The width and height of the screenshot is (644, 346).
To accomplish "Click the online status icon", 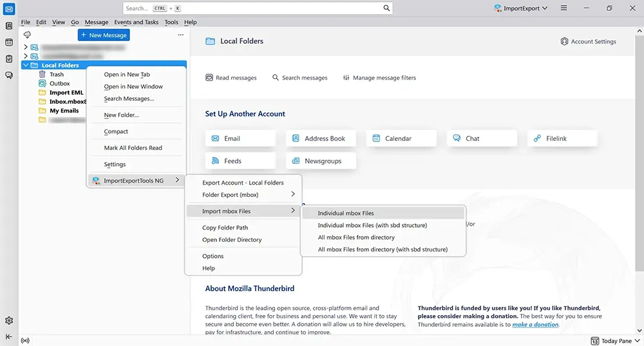I will point(25,341).
